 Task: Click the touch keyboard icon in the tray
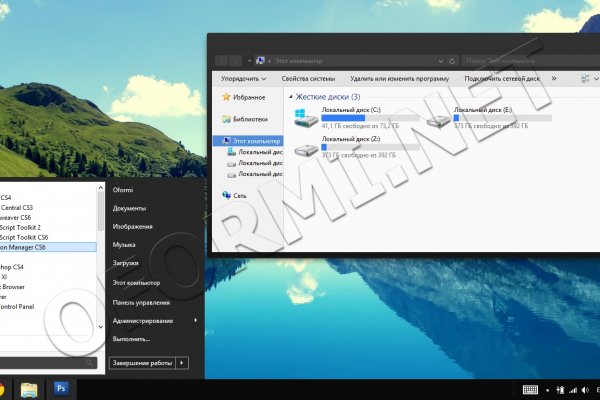[529, 389]
